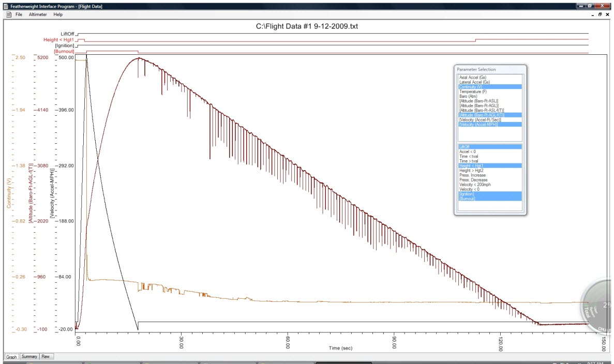
Task: Click the Height < Hgt1 trace label above graph
Action: (x=59, y=40)
